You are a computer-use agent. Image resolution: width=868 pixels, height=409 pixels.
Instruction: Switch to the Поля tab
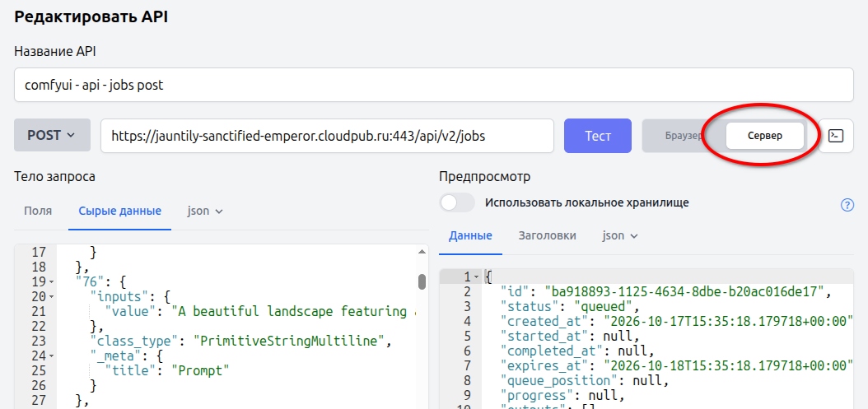coord(38,211)
